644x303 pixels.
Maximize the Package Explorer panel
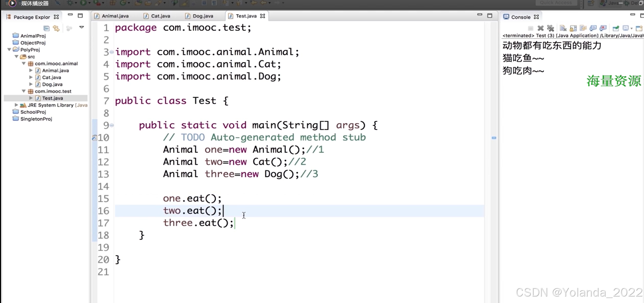point(80,15)
